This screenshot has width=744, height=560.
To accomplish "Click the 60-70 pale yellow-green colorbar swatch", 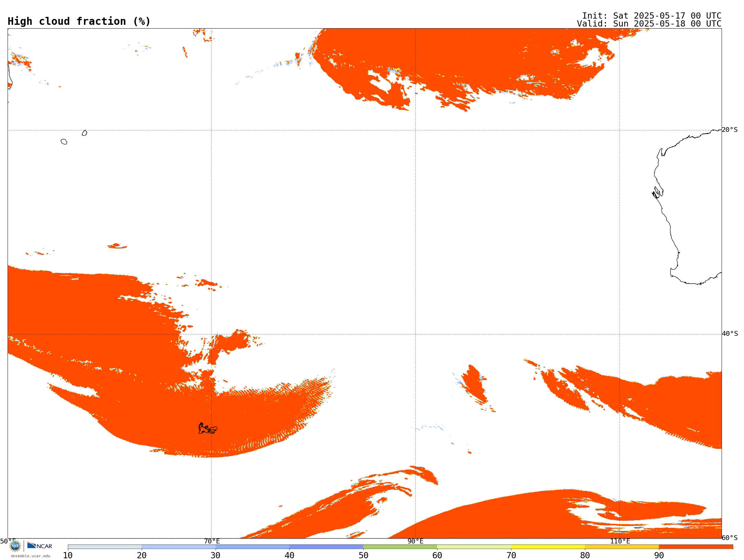I will coord(474,547).
